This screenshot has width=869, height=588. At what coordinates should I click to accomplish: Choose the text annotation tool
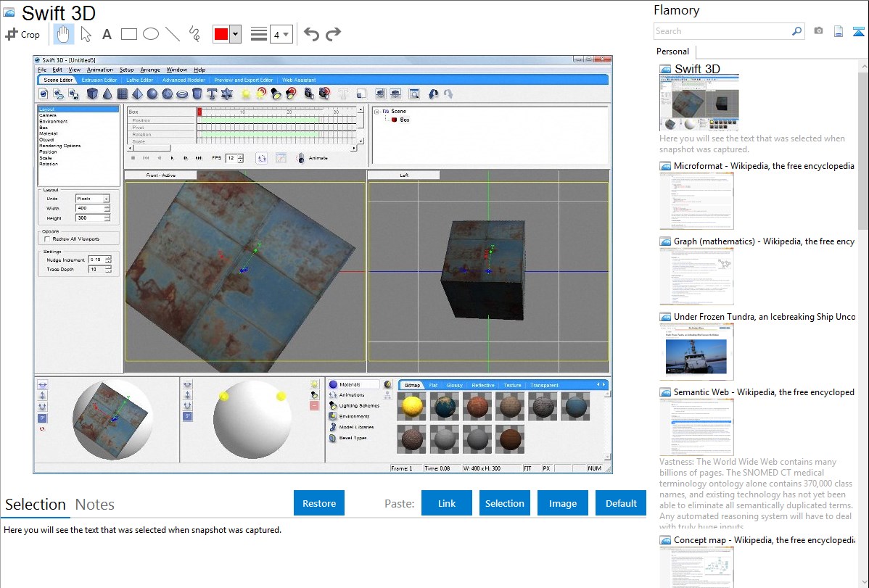coord(107,34)
